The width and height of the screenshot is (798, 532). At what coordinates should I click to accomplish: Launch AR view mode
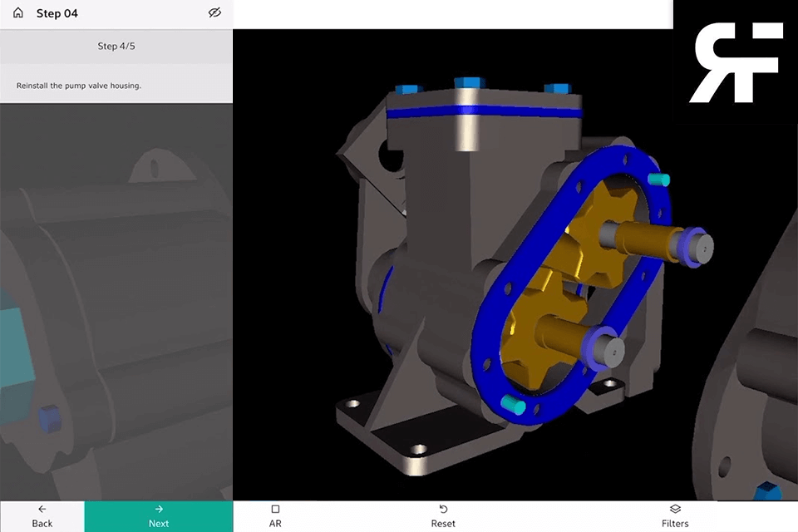pos(275,516)
